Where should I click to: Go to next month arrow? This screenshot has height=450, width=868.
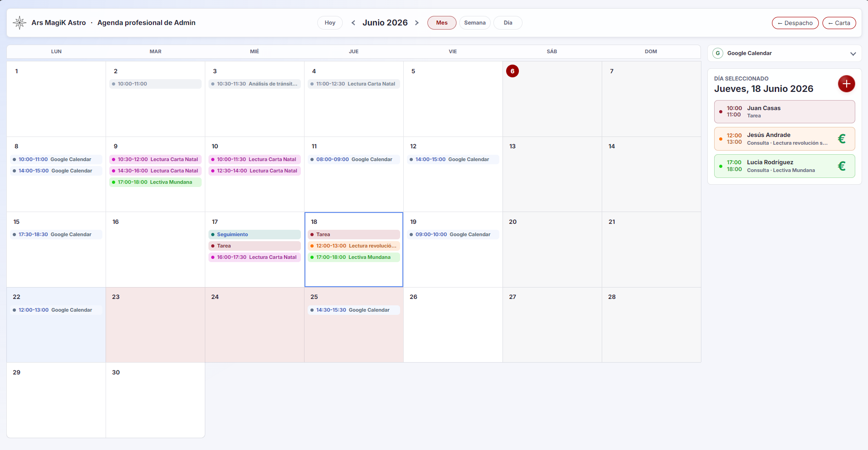point(416,23)
